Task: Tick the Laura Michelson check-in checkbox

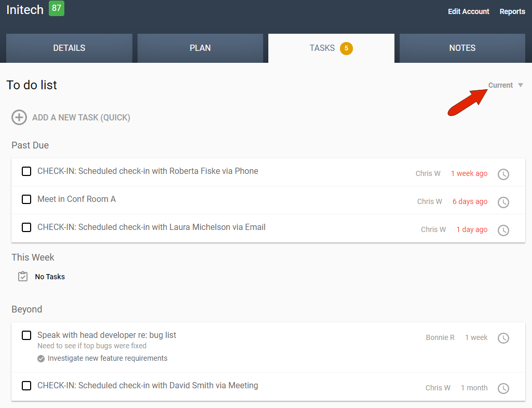Action: coord(26,227)
